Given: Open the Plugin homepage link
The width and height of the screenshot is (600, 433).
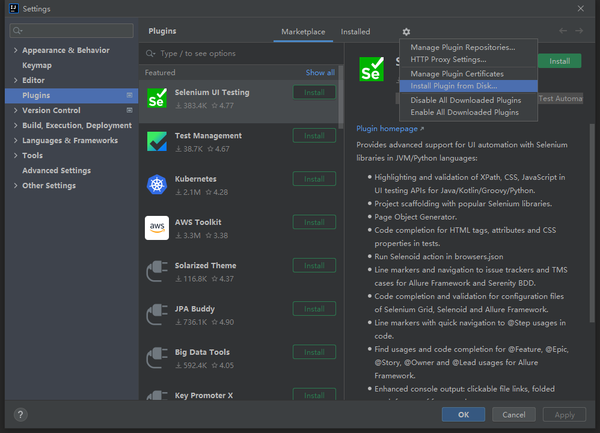Looking at the screenshot, I should tap(387, 128).
